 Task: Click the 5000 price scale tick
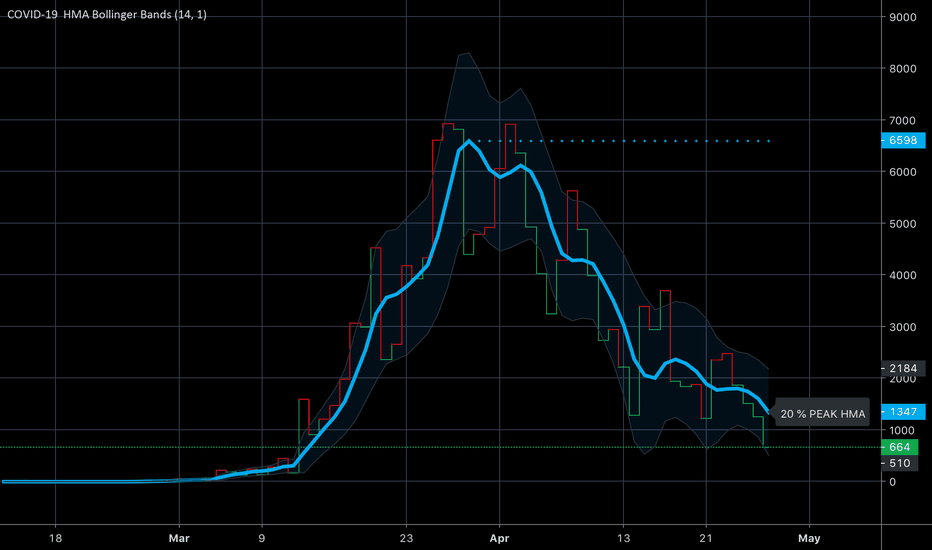[x=902, y=224]
